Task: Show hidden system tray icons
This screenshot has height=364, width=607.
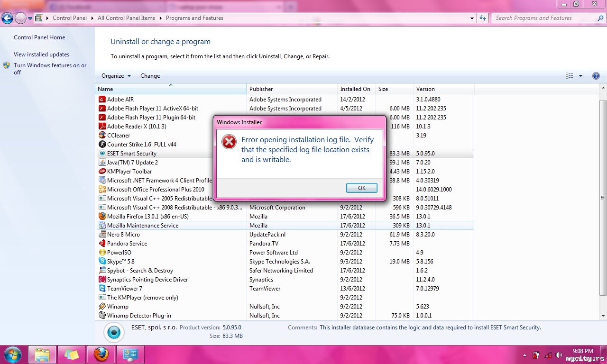Action: [x=524, y=355]
